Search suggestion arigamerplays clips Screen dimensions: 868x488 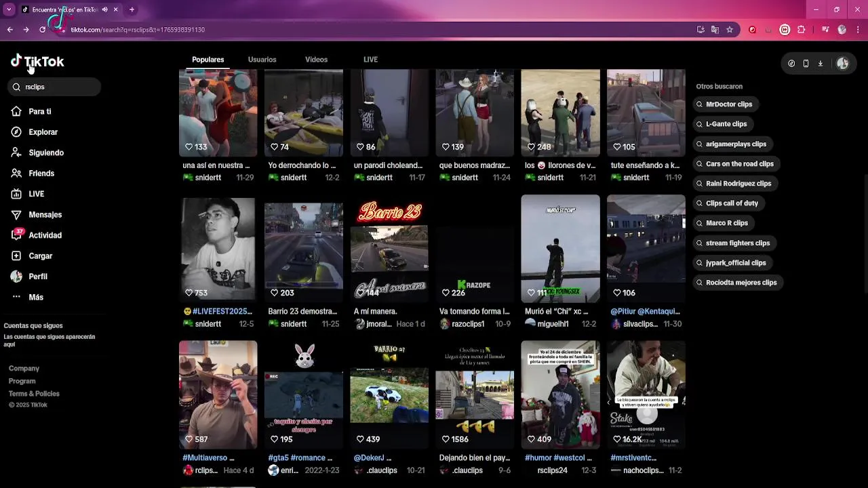pyautogui.click(x=731, y=144)
